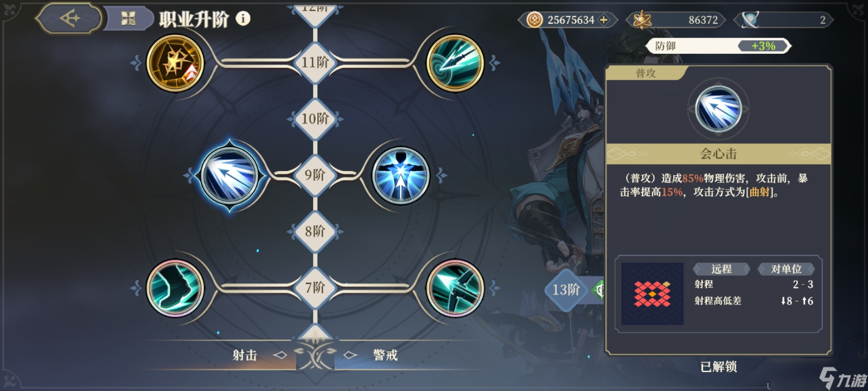Pick the crossbow skill at 7阶 right

[x=455, y=288]
